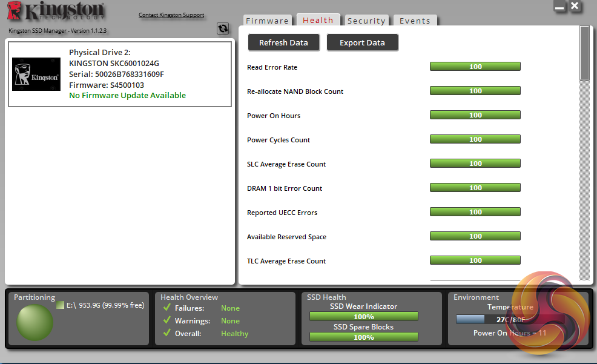Screen dimensions: 597x364
Task: Click Re-allocate NAND Block Count bar
Action: click(x=475, y=91)
